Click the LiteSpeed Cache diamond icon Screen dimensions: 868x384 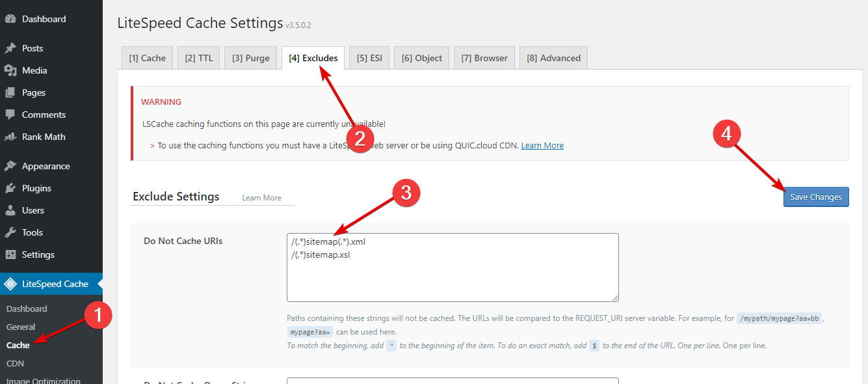10,284
